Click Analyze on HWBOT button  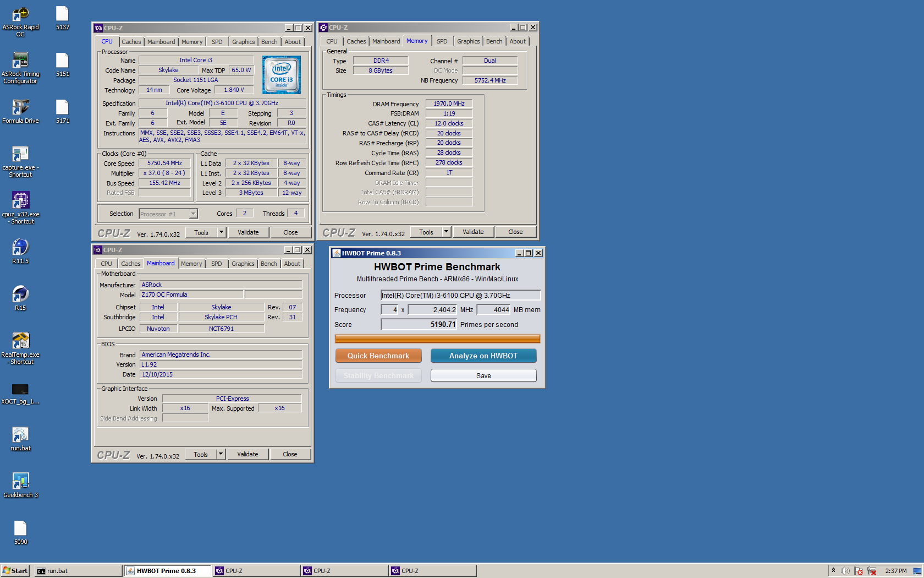483,356
